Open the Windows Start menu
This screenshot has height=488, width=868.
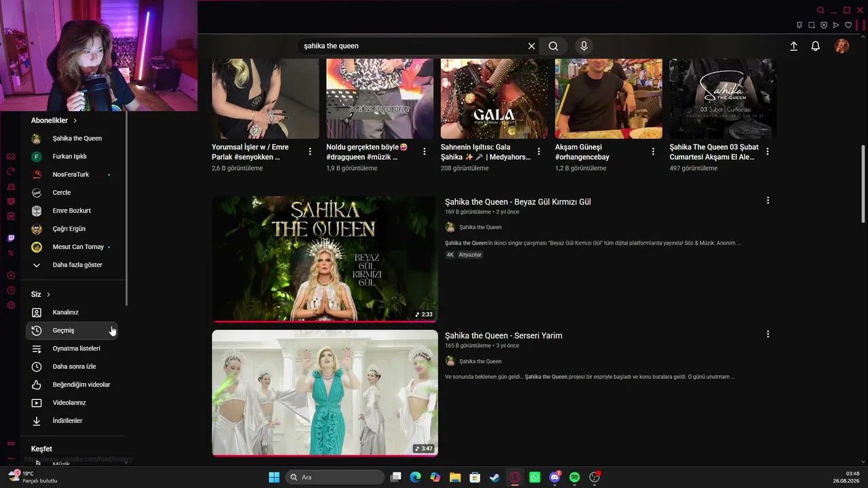click(274, 477)
